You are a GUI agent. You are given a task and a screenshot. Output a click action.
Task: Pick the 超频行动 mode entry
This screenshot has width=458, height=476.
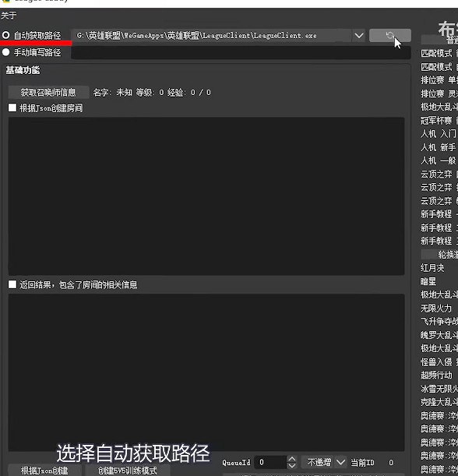[436, 376]
